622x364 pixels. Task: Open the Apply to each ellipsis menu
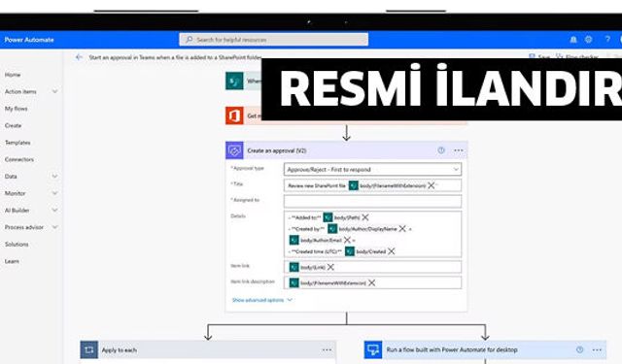pyautogui.click(x=327, y=349)
